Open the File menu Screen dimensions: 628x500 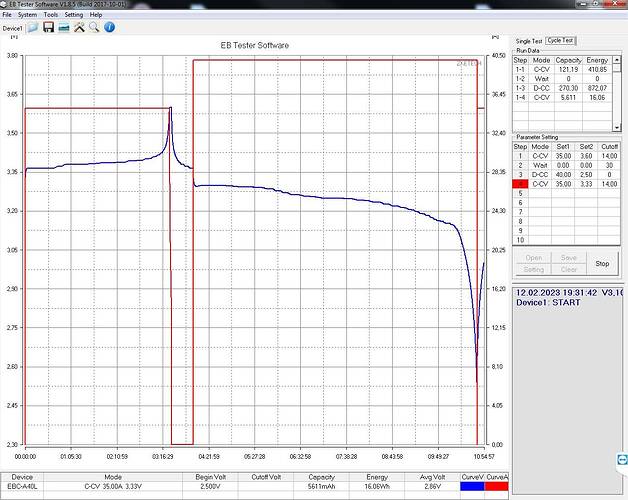[x=7, y=15]
